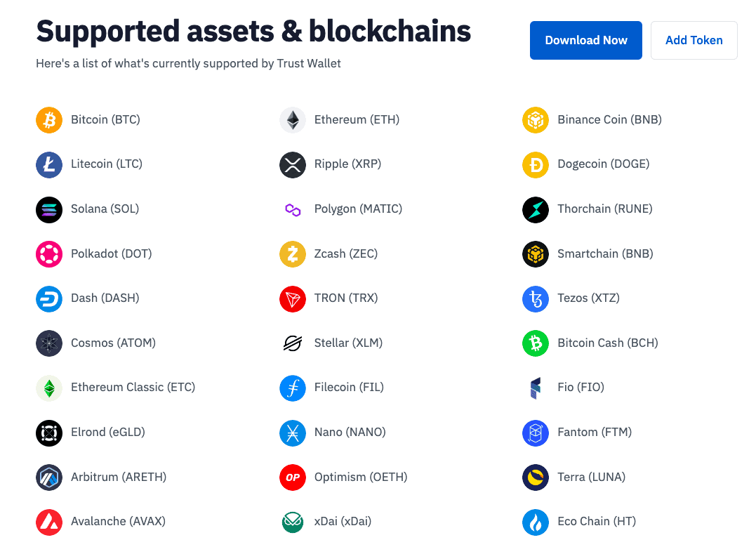Click the green Bitcoin Cash icon

[x=536, y=343]
